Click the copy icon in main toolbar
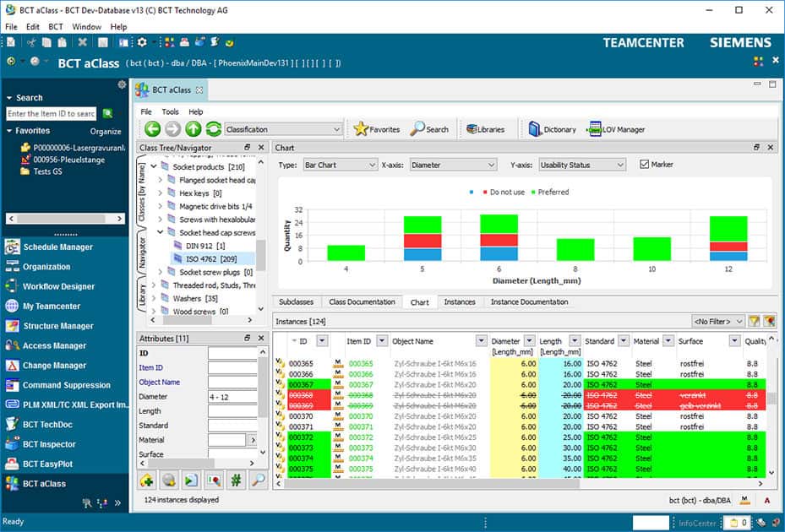 click(x=46, y=42)
